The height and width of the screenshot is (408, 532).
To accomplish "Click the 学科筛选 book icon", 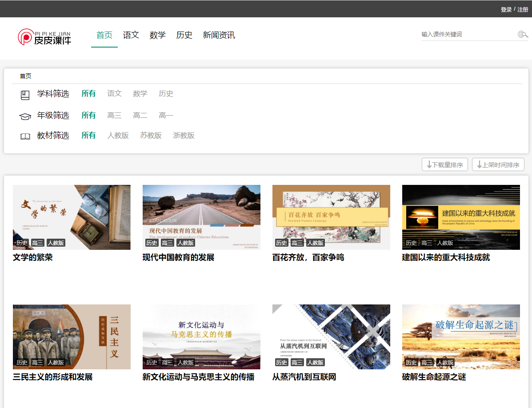I will click(x=25, y=95).
